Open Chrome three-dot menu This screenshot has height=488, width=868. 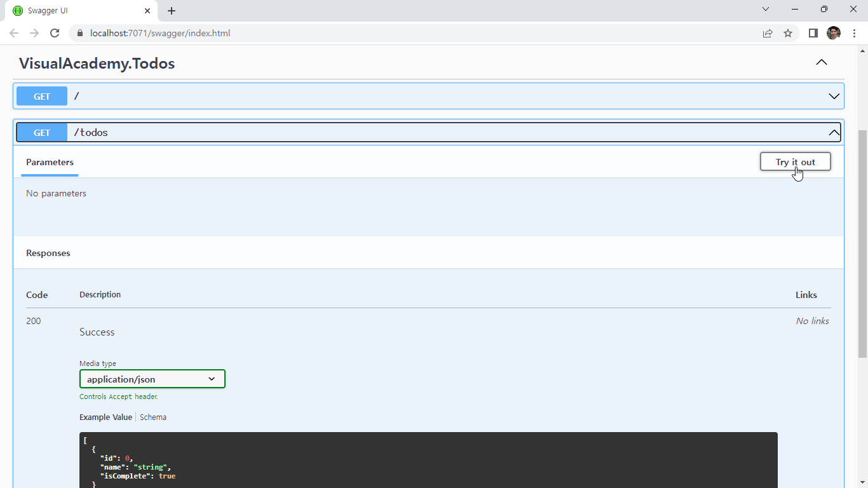pyautogui.click(x=854, y=33)
